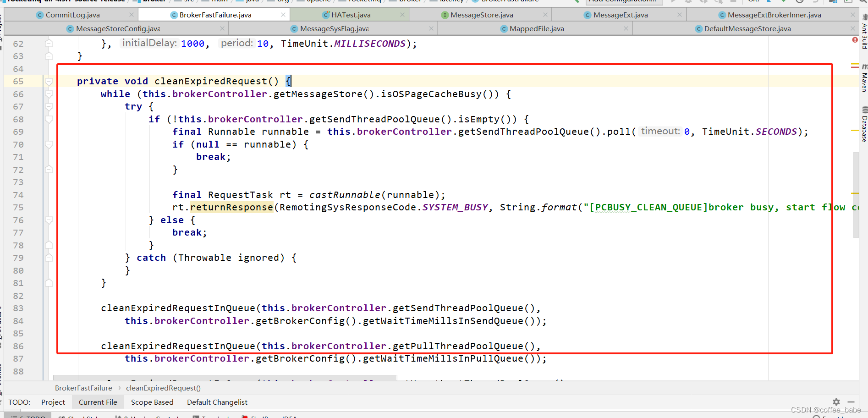Viewport: 868px width, 418px height.
Task: Collapse the if block at line 68
Action: point(49,119)
